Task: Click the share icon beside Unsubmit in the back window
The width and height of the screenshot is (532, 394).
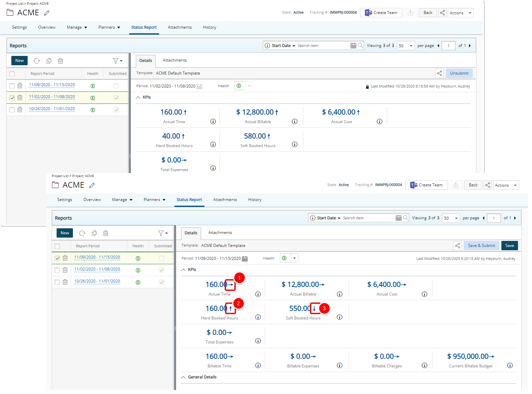Action: (439, 73)
